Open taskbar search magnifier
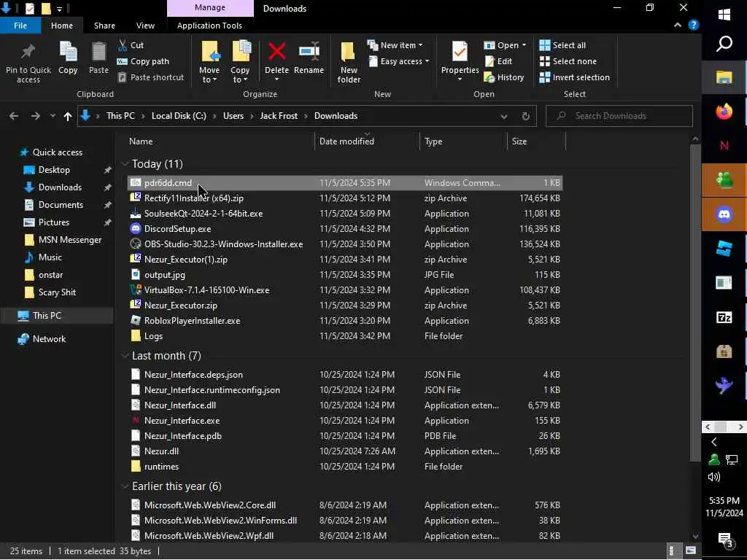 click(x=724, y=44)
